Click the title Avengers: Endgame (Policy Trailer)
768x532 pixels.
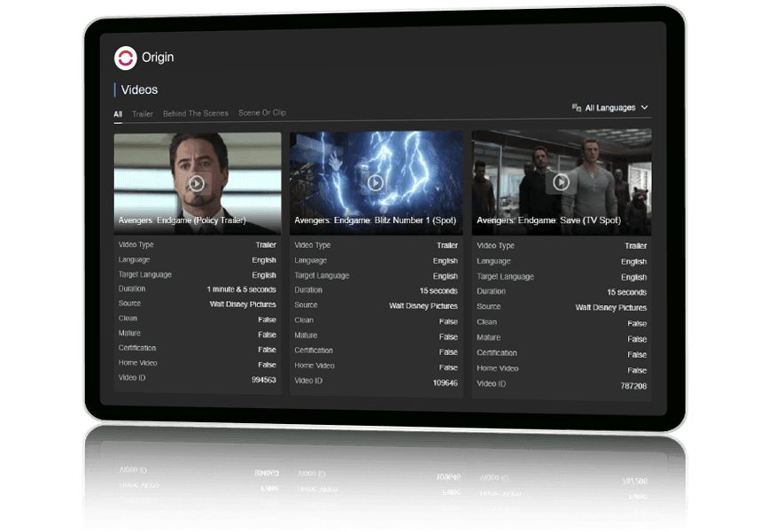coord(182,220)
